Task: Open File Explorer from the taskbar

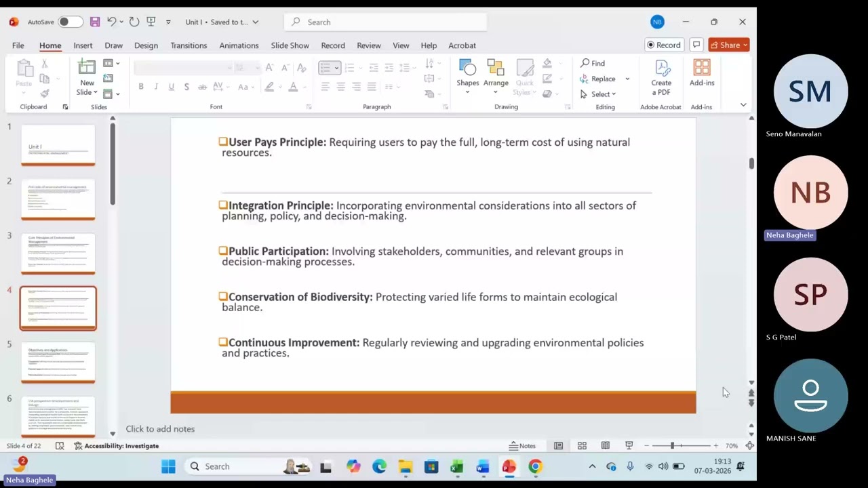Action: (x=405, y=466)
